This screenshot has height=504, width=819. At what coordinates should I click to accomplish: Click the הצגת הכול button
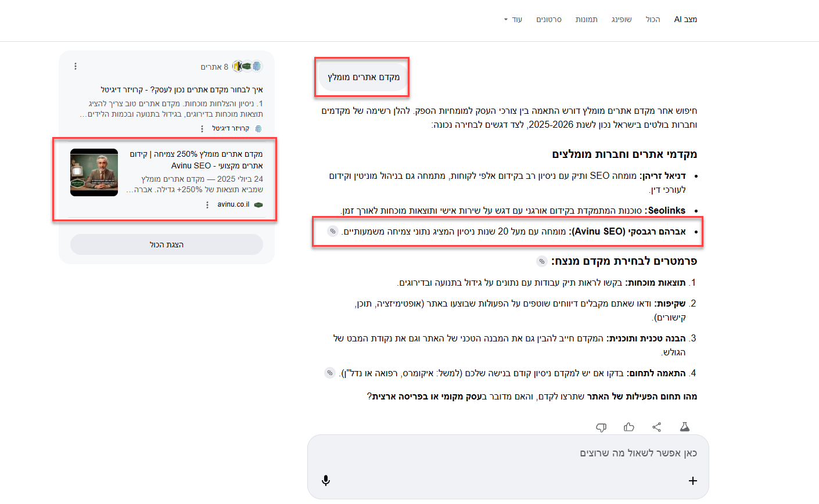tap(167, 244)
